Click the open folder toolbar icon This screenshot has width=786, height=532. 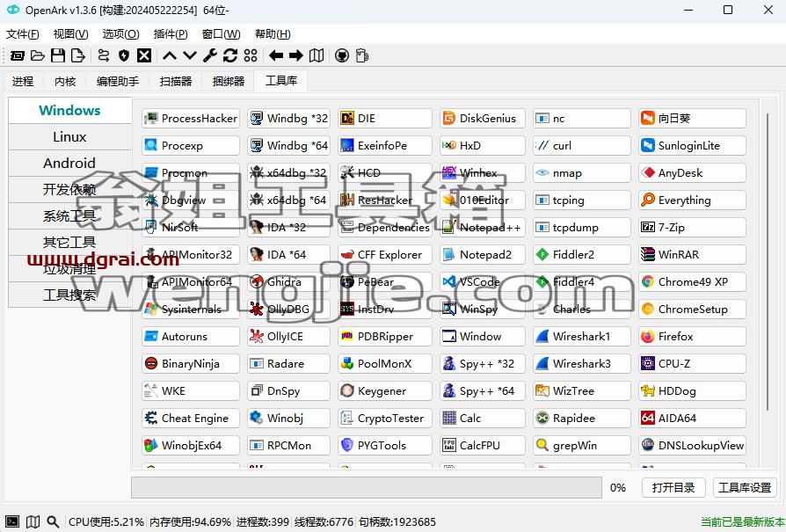click(38, 55)
